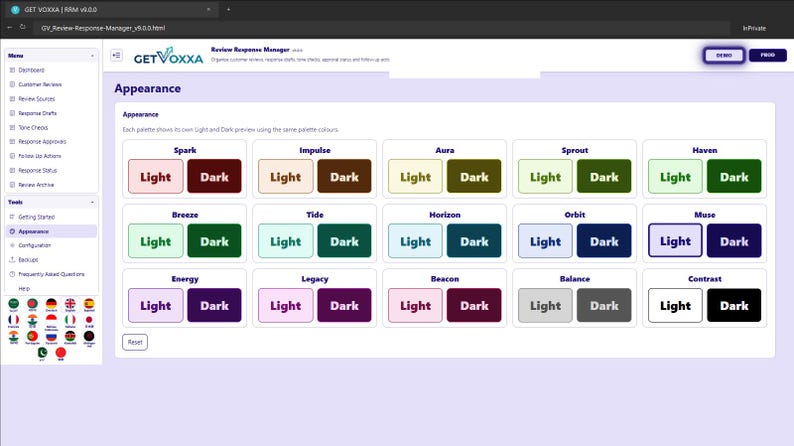The width and height of the screenshot is (794, 446).
Task: Switch to PROD mode
Action: coord(767,55)
